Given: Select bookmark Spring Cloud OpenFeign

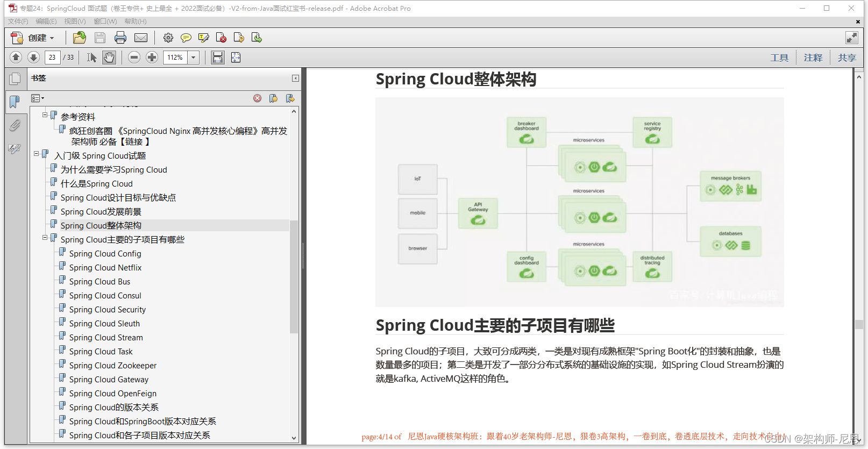Looking at the screenshot, I should (x=113, y=394).
